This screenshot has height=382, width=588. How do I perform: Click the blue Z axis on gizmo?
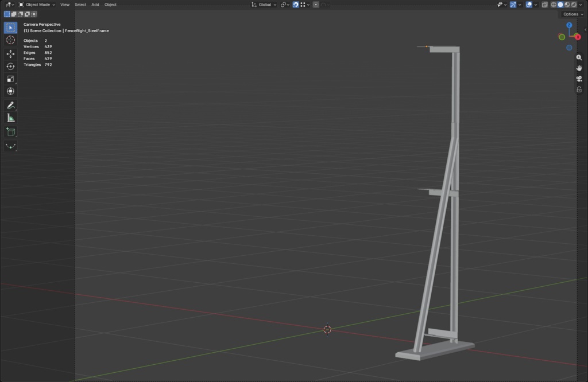coord(569,25)
